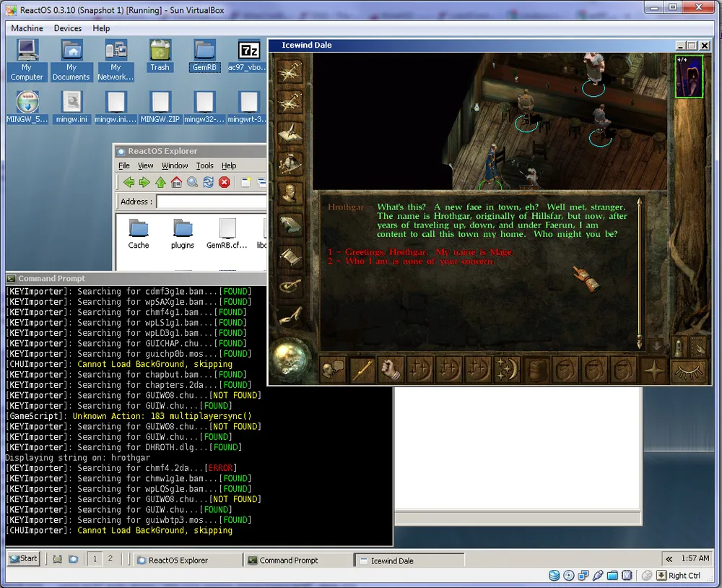The image size is (722, 588).
Task: Open the game Options icon in sidebar
Action: (x=290, y=287)
